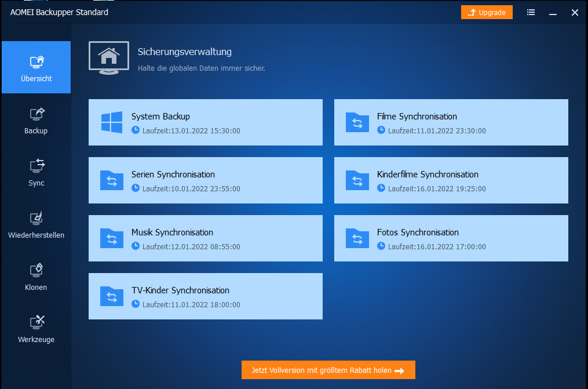Viewport: 588px width, 389px height.
Task: Close the AOMEI Backupper window
Action: pos(575,12)
